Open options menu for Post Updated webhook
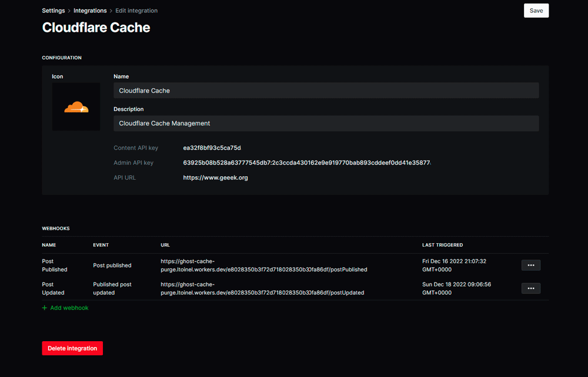Image resolution: width=588 pixels, height=377 pixels. (x=530, y=288)
